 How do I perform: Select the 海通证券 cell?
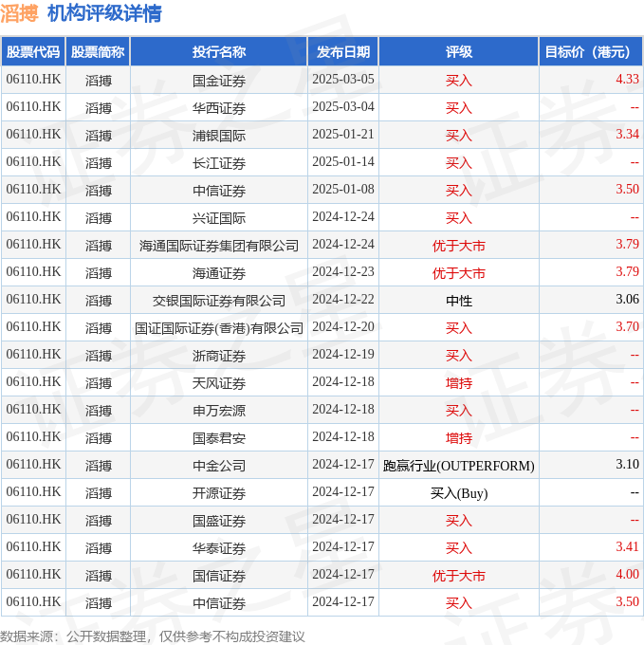click(219, 272)
